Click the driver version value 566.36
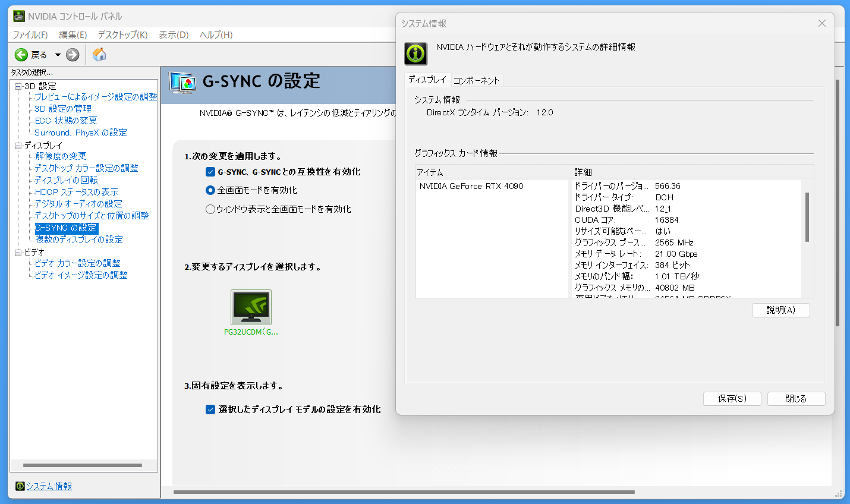 point(668,186)
